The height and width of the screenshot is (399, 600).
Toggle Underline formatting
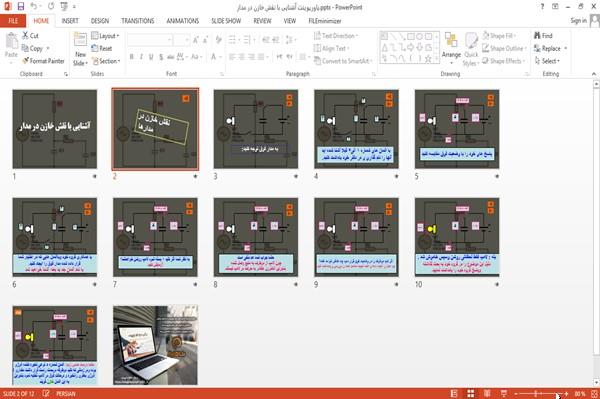tap(151, 57)
